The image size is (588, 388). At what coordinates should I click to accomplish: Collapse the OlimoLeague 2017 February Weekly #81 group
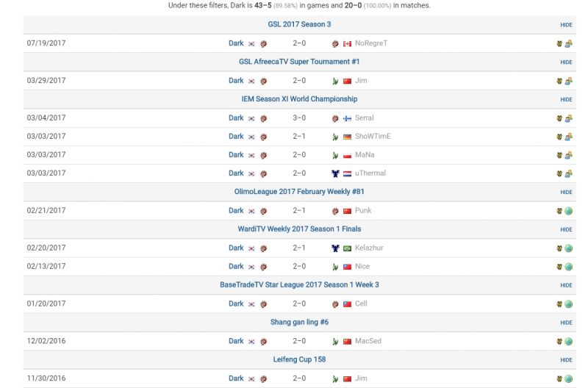566,193
